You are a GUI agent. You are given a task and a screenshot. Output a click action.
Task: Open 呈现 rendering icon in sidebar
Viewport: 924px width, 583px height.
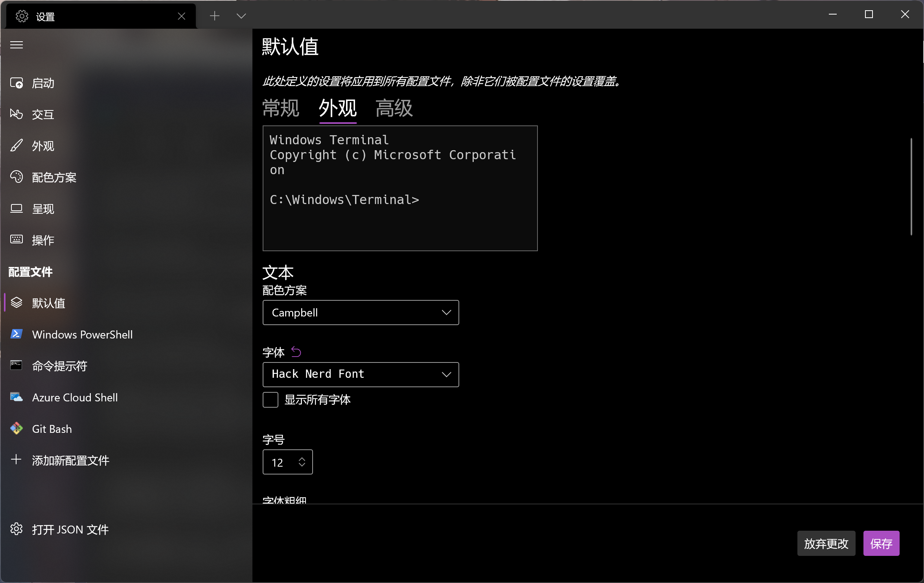pyautogui.click(x=17, y=208)
